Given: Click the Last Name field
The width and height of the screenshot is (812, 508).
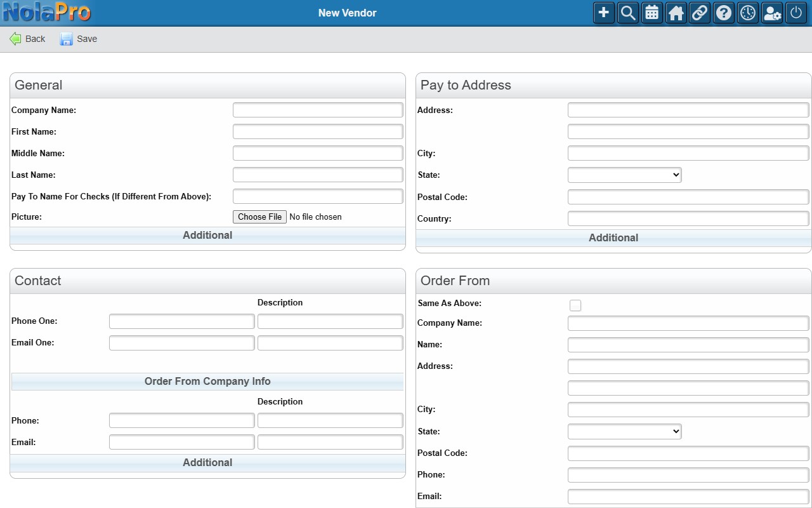Looking at the screenshot, I should [318, 175].
